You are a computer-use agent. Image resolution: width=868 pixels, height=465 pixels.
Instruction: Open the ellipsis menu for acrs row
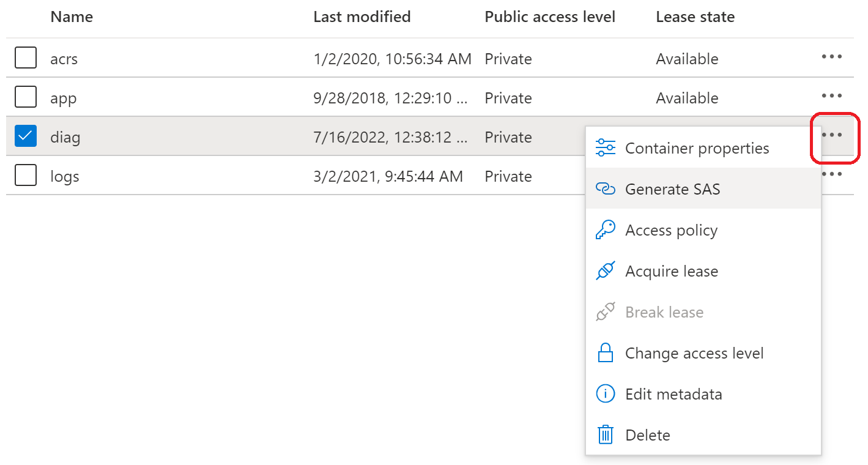point(831,57)
